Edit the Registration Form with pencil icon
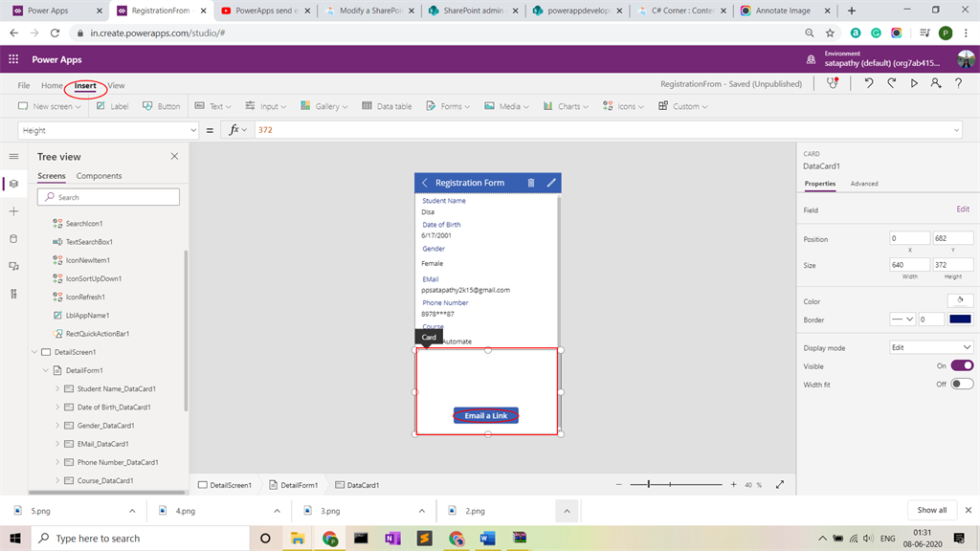 (x=551, y=182)
